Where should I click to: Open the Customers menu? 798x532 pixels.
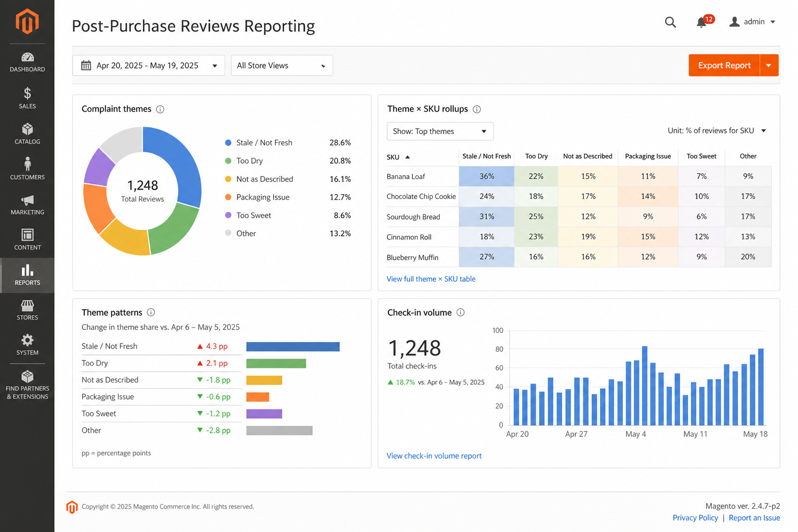pyautogui.click(x=27, y=169)
